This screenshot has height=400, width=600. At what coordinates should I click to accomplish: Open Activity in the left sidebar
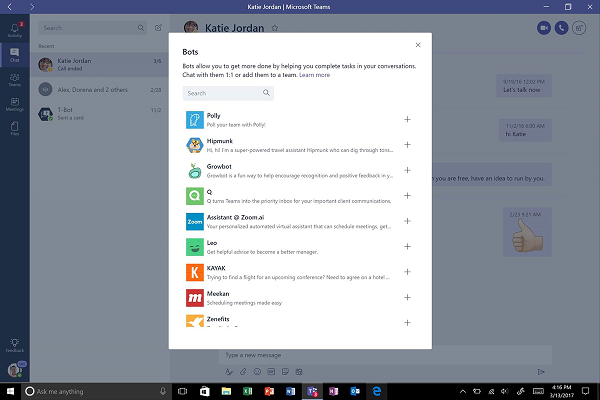coord(14,30)
